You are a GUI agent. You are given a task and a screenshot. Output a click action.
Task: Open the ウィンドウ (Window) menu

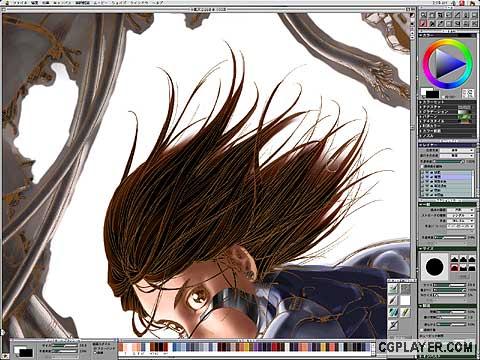(139, 3)
